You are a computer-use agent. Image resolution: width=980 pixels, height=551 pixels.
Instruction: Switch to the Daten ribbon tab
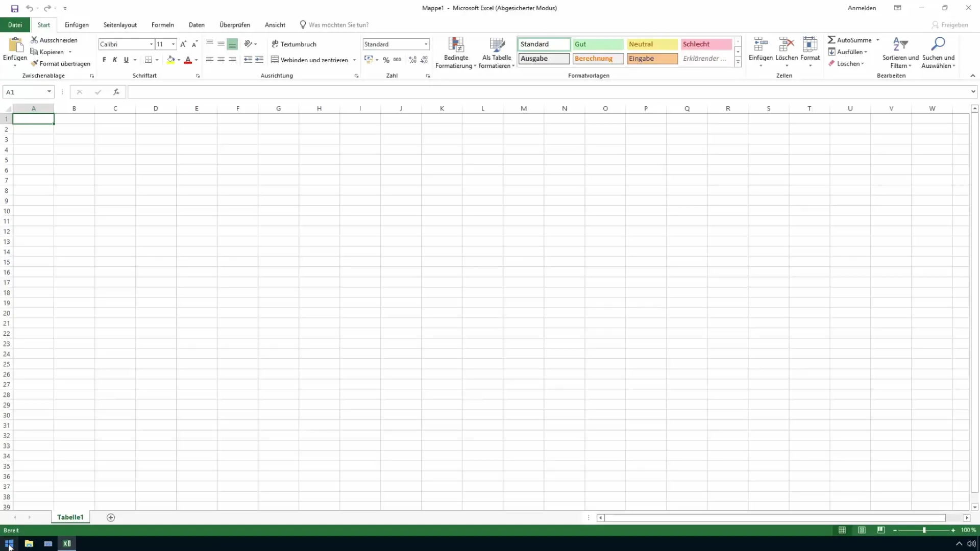[x=197, y=24]
